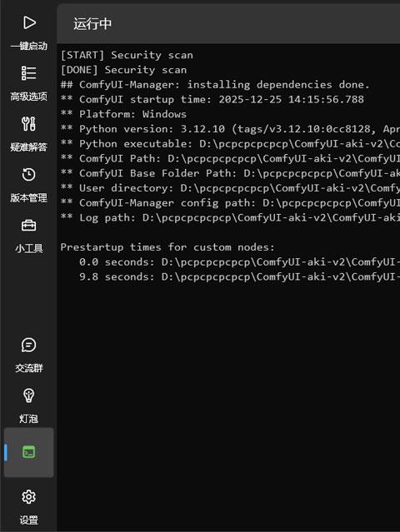This screenshot has height=532, width=400.
Task: Open 版本管理 history clock icon
Action: point(28,175)
